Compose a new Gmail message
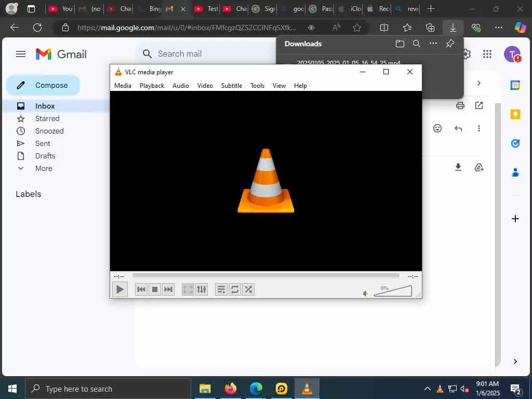Viewport: 532px width, 399px height. click(43, 85)
